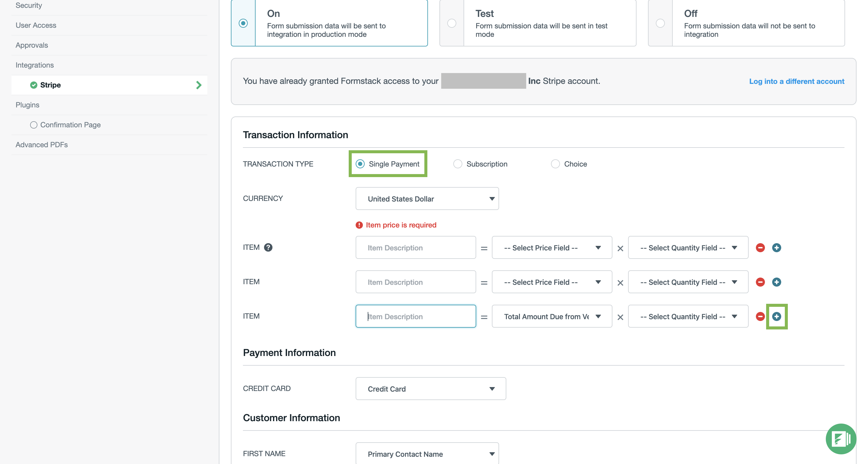This screenshot has width=868, height=464.
Task: Click Log into a different account link
Action: (x=796, y=81)
